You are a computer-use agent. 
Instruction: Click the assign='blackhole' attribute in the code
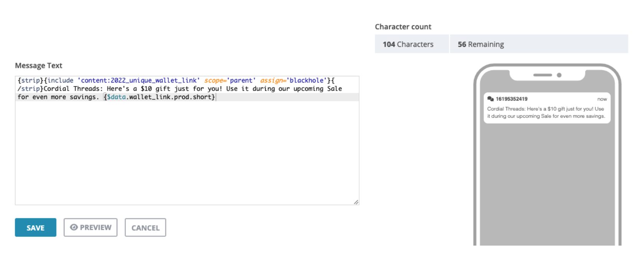click(293, 81)
